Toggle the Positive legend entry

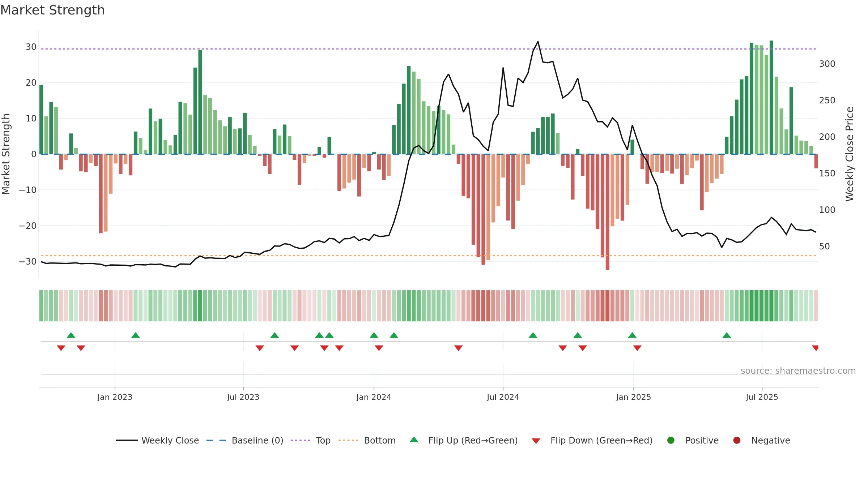693,440
